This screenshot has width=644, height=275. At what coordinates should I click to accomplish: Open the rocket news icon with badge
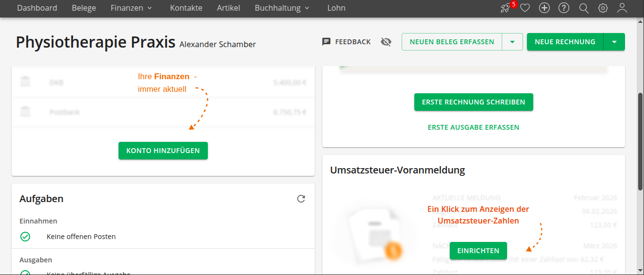[x=507, y=7]
